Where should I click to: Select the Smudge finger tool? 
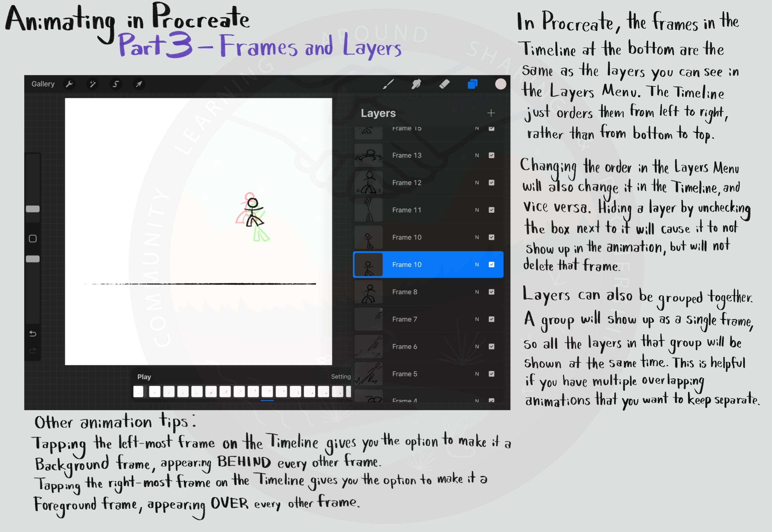tap(416, 84)
